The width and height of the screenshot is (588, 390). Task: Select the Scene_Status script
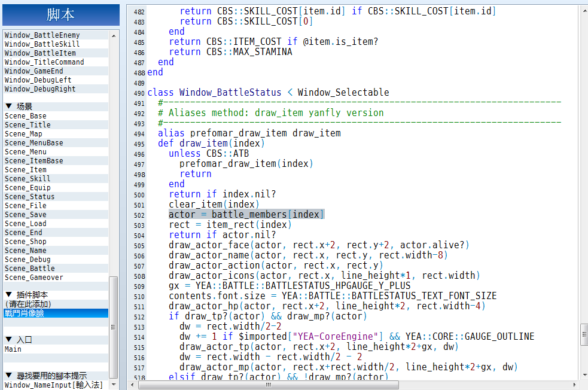pos(56,197)
